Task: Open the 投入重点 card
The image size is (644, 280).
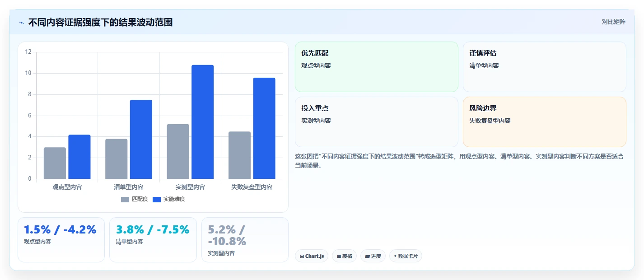Action: tap(377, 122)
